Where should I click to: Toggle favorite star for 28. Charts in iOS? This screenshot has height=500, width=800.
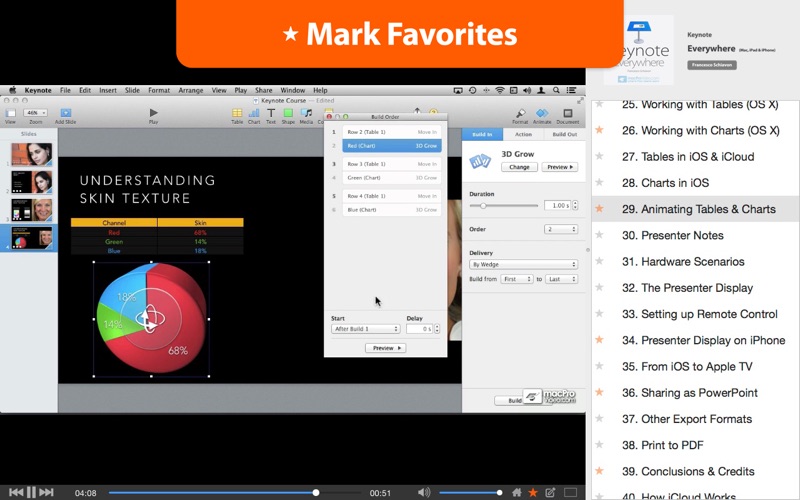click(600, 183)
